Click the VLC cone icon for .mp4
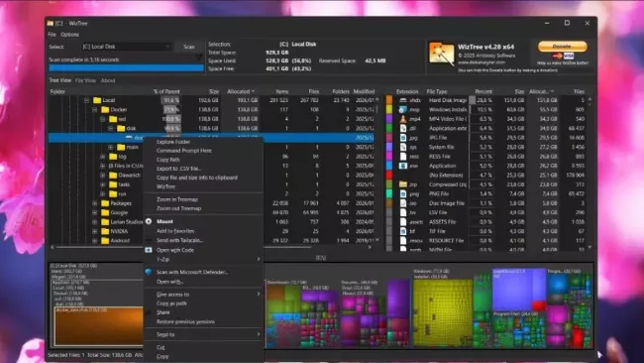The width and height of the screenshot is (644, 363). [403, 119]
